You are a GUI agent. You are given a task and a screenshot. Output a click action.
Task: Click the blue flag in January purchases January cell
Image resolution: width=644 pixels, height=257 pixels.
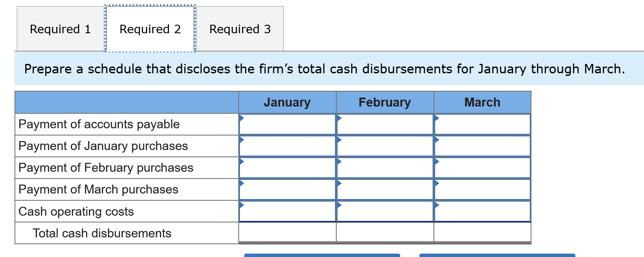[242, 140]
